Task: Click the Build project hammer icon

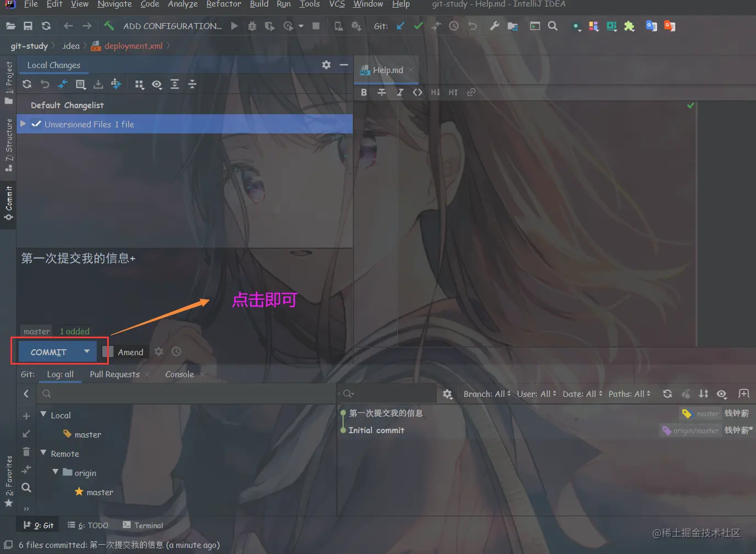Action: tap(109, 26)
